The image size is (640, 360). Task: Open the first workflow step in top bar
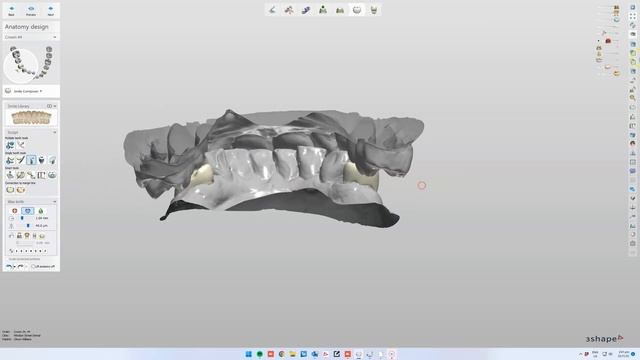(272, 10)
